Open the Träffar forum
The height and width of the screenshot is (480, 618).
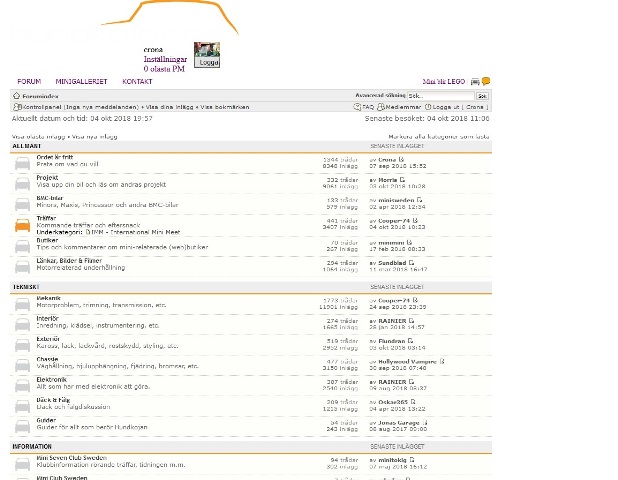[x=46, y=218]
